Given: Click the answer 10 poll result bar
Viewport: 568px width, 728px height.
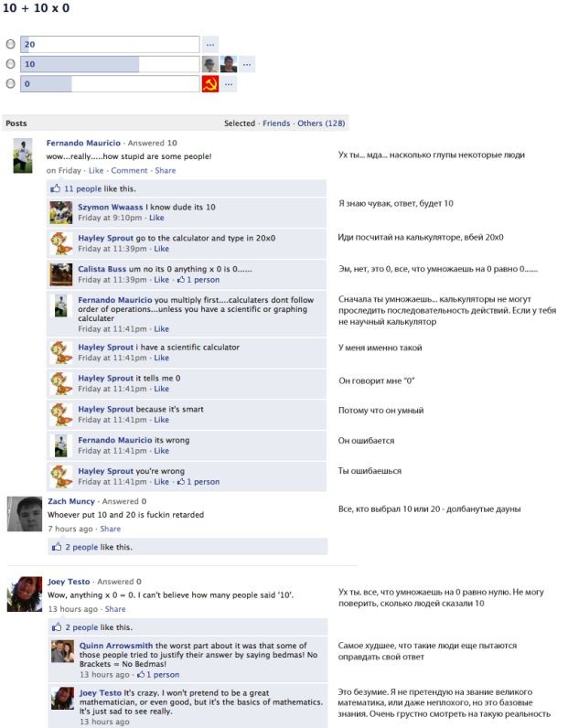Looking at the screenshot, I should point(110,64).
